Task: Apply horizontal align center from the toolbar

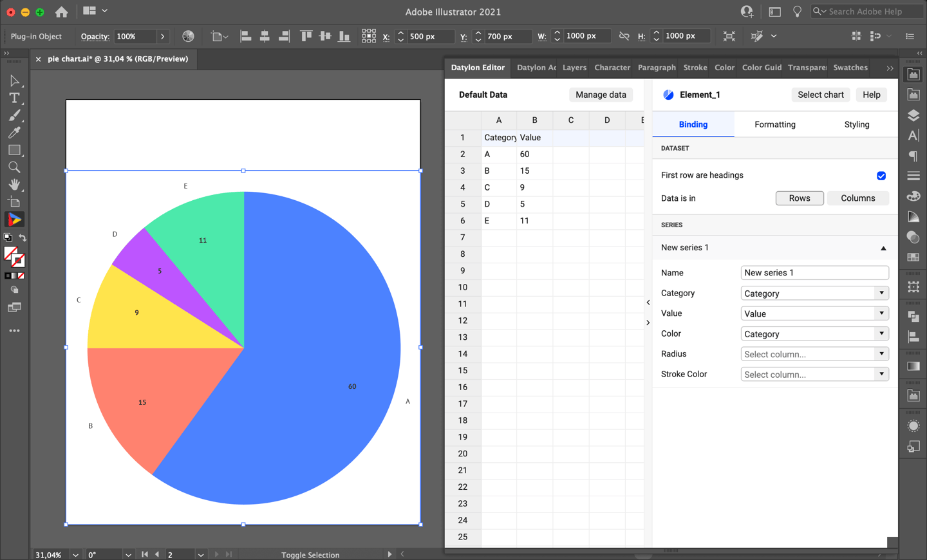Action: coord(265,36)
